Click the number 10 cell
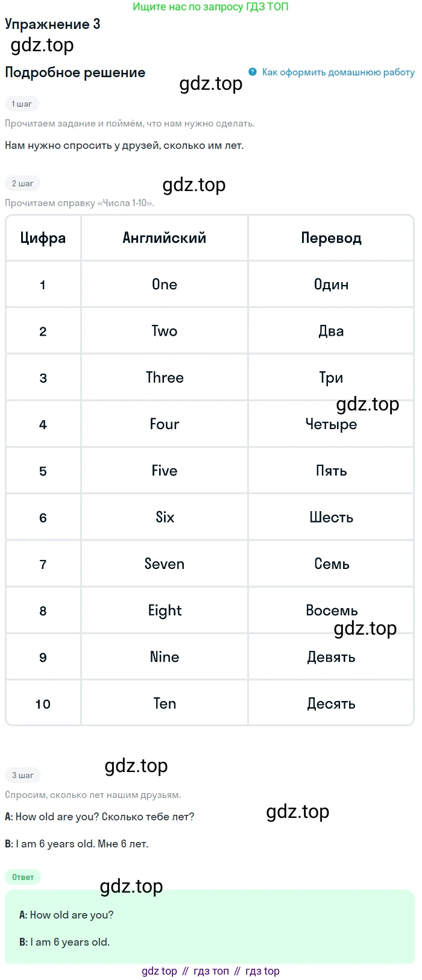Image resolution: width=422 pixels, height=980 pixels. coord(43,704)
